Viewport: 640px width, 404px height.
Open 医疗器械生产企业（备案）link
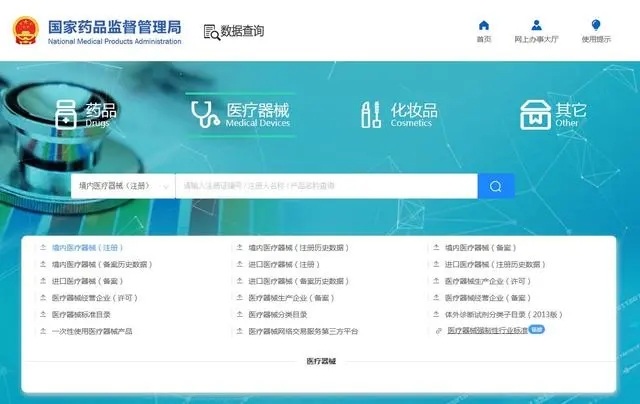coord(291,298)
